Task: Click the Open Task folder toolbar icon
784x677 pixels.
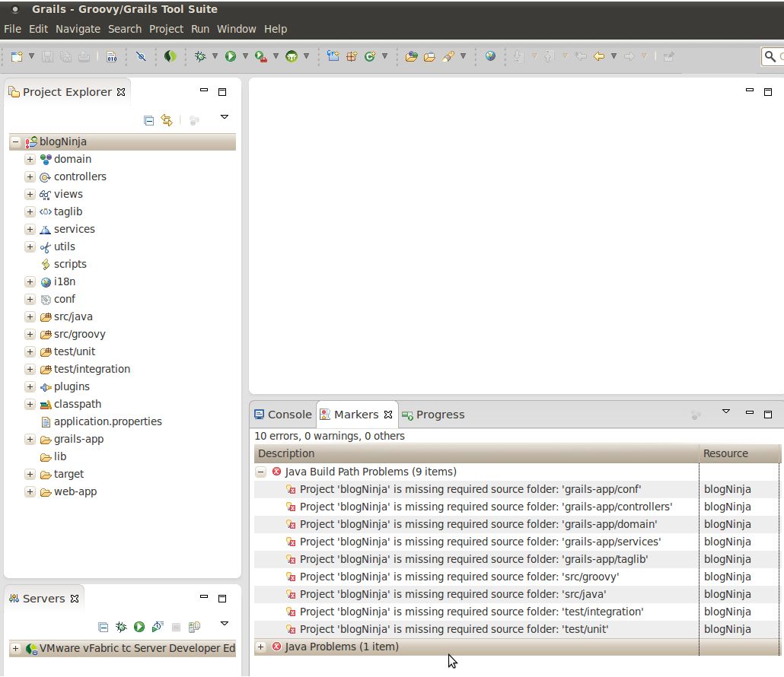Action: 429,56
